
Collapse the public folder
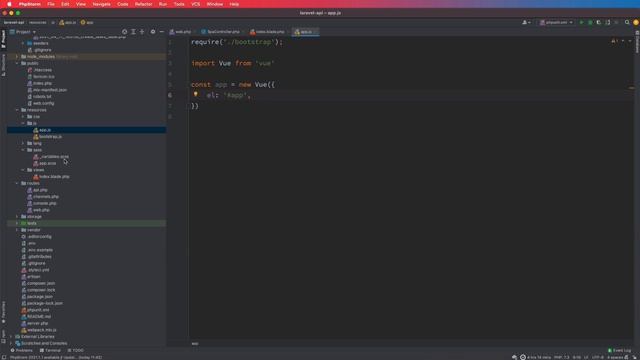coord(17,63)
